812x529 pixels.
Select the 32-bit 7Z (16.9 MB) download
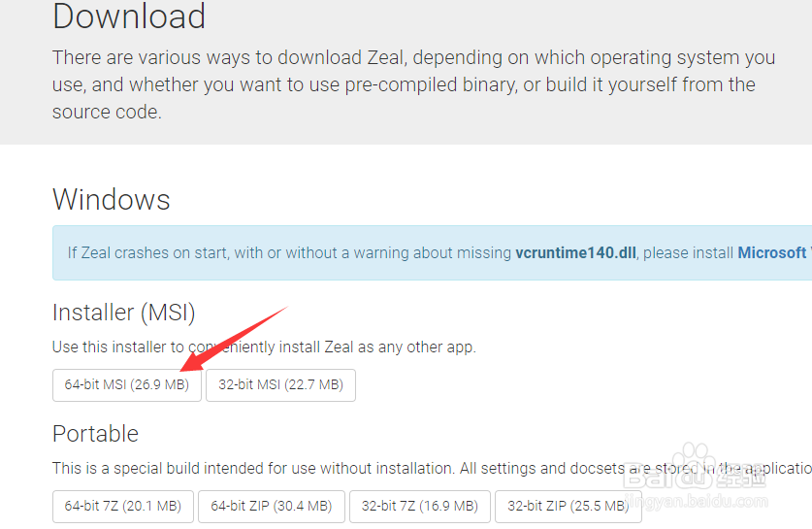[x=420, y=507]
